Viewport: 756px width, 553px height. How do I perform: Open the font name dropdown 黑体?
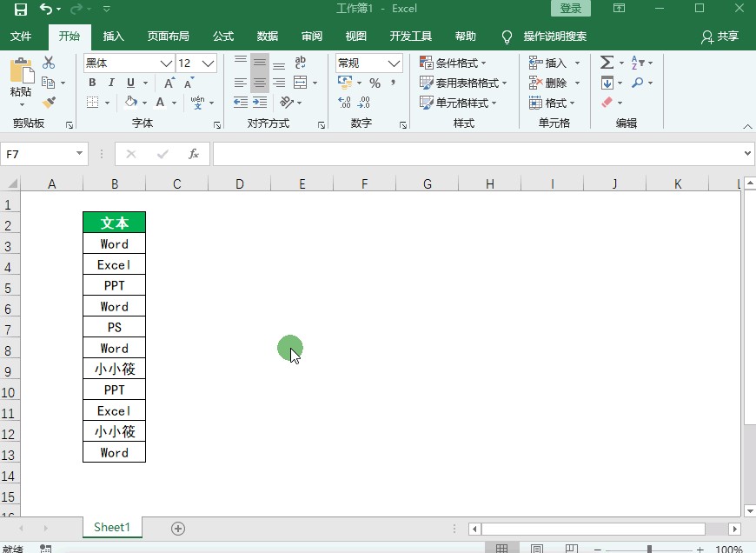tap(166, 63)
